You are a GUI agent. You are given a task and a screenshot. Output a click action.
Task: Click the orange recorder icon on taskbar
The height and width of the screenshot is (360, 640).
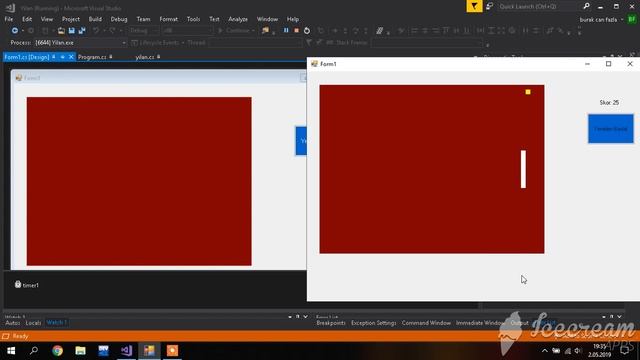click(172, 351)
